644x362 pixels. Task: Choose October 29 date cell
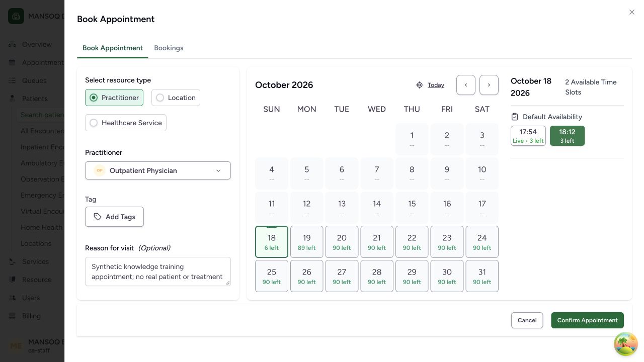point(412,276)
